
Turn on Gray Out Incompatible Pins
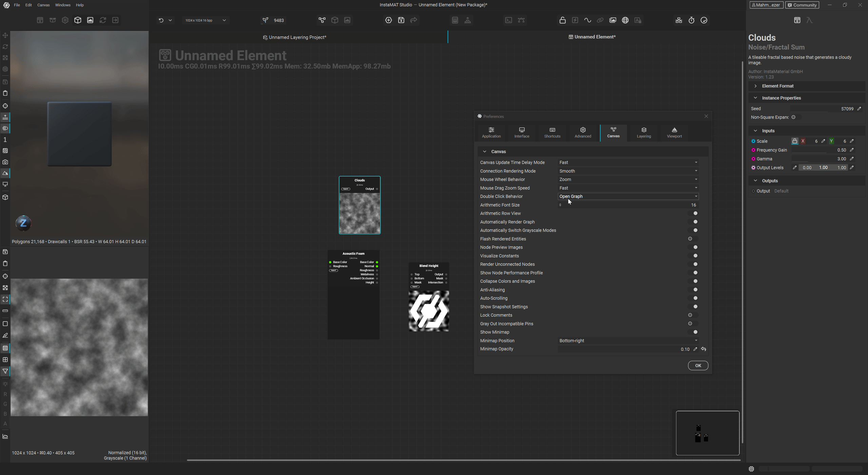coord(692,324)
